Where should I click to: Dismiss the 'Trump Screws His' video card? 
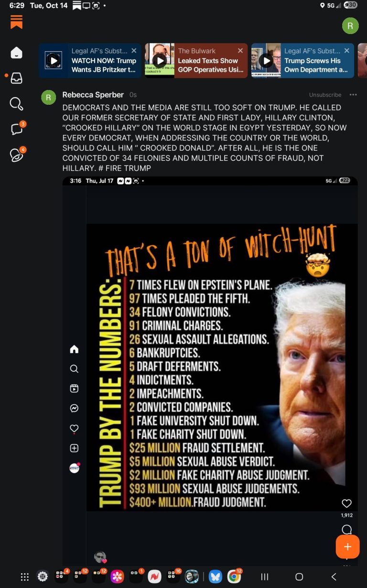pyautogui.click(x=347, y=51)
